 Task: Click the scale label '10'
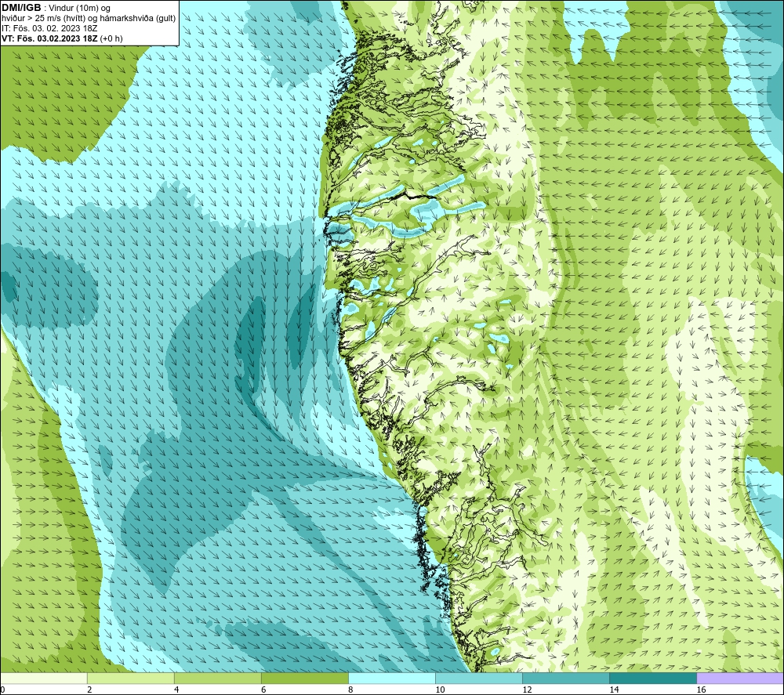(440, 690)
